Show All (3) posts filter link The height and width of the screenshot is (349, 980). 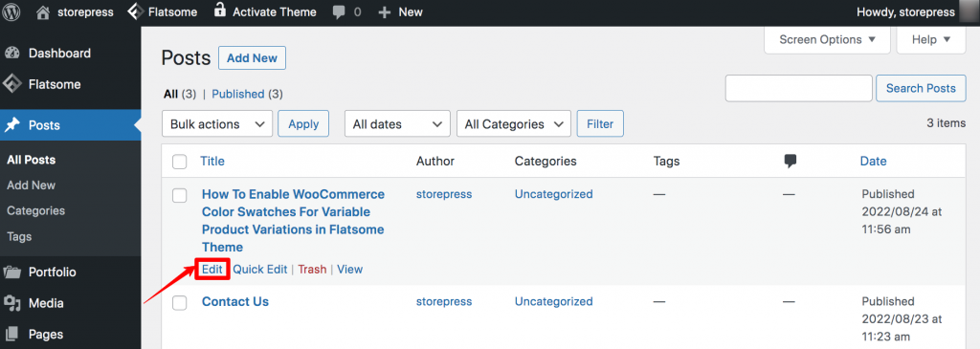pos(180,94)
